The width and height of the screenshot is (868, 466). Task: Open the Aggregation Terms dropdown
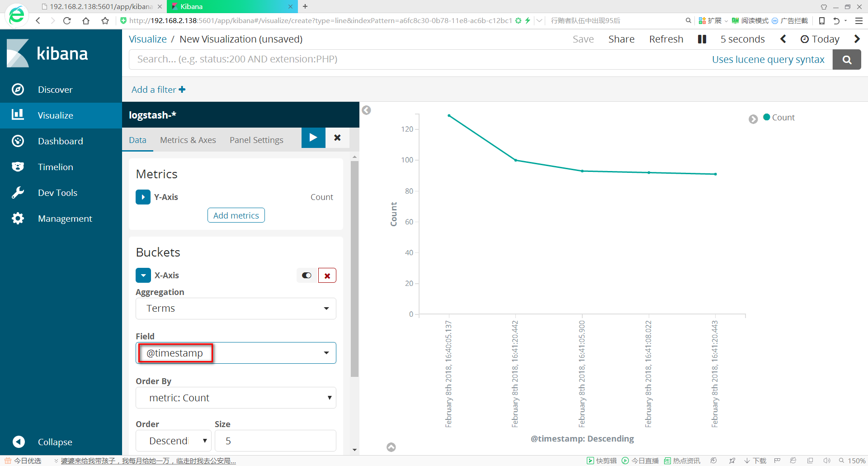click(x=236, y=309)
